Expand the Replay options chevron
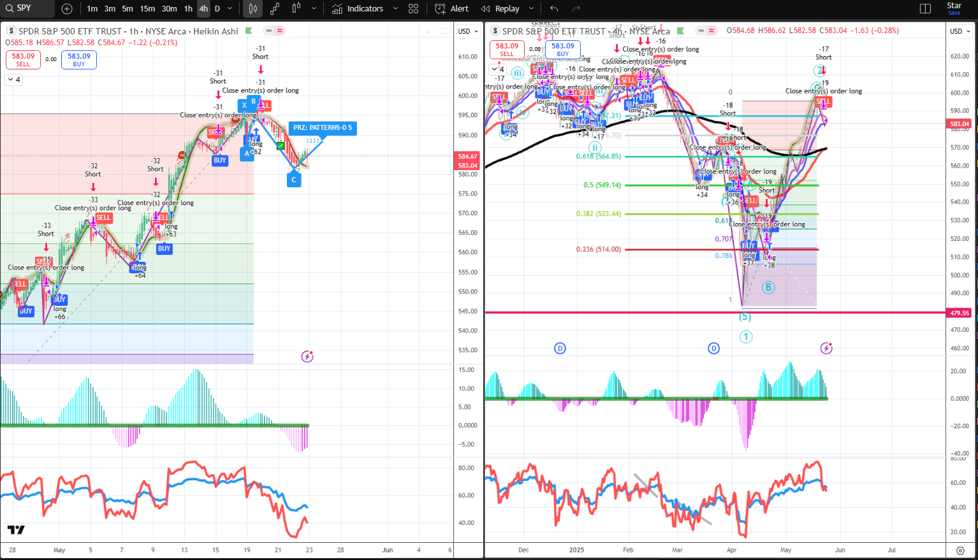Screen dimensions: 978x560 pos(531,9)
